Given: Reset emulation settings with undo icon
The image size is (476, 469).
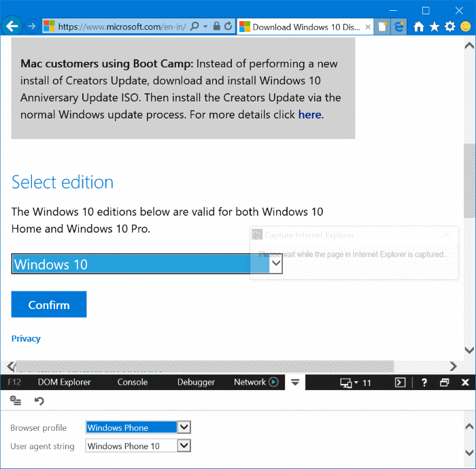Looking at the screenshot, I should [39, 401].
